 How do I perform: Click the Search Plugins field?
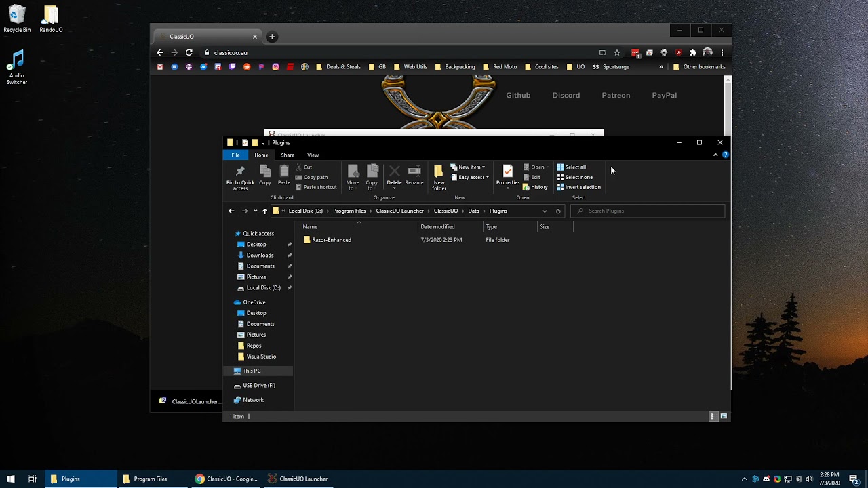(648, 211)
